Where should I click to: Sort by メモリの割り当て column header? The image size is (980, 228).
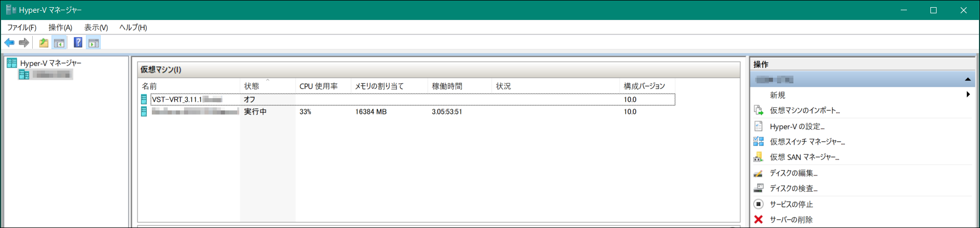point(390,86)
